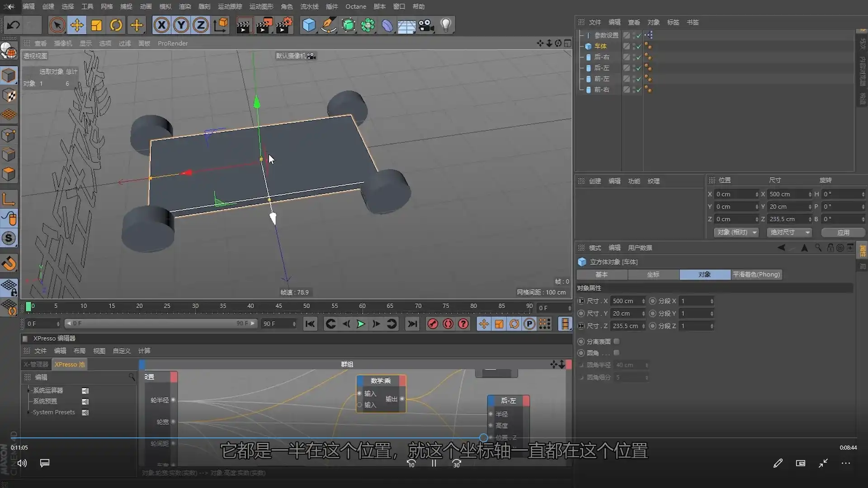Click the cube primitive icon in the toolbar
The image size is (868, 488).
(x=309, y=25)
